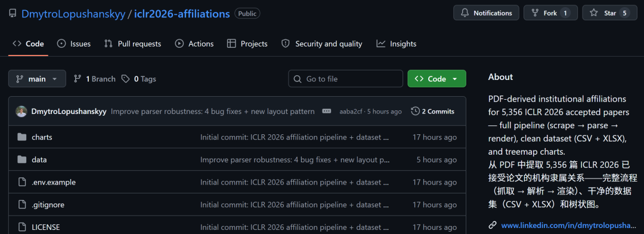Click '5 hours ago' in data row
644x234 pixels.
(x=436, y=159)
